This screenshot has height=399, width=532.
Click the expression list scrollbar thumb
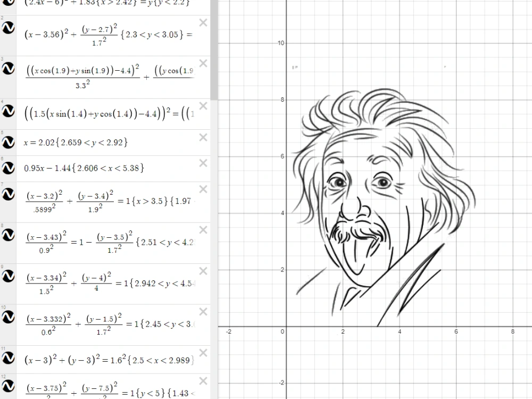tap(214, 50)
